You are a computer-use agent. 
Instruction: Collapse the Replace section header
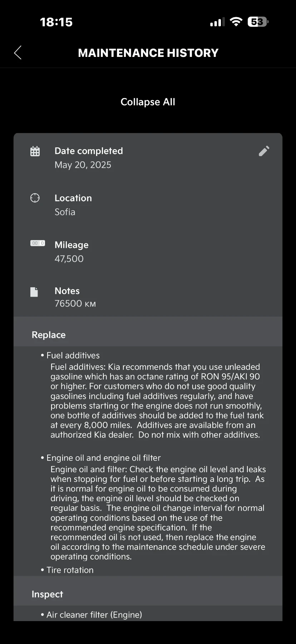[148, 335]
